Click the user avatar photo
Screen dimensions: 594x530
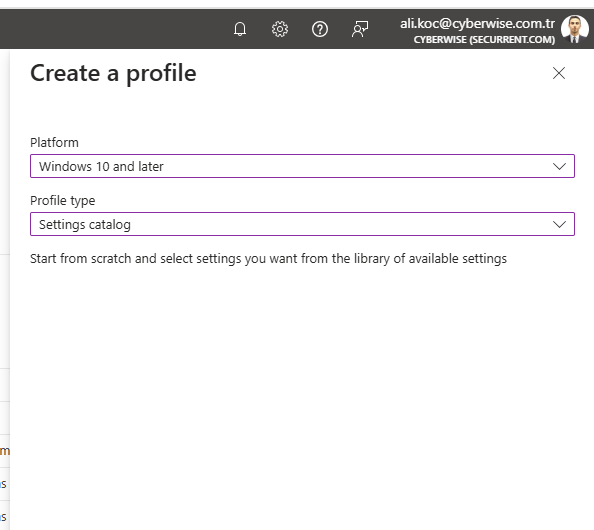(575, 29)
